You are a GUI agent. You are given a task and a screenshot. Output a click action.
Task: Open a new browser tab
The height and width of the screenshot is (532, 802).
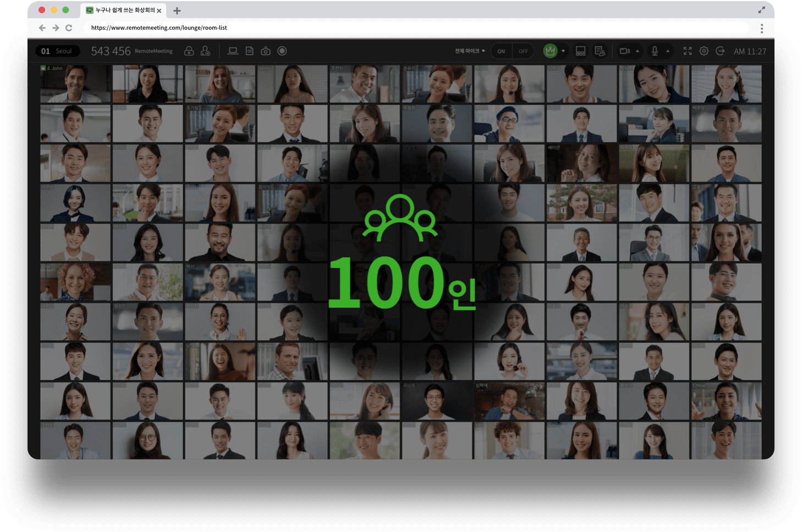pyautogui.click(x=177, y=10)
